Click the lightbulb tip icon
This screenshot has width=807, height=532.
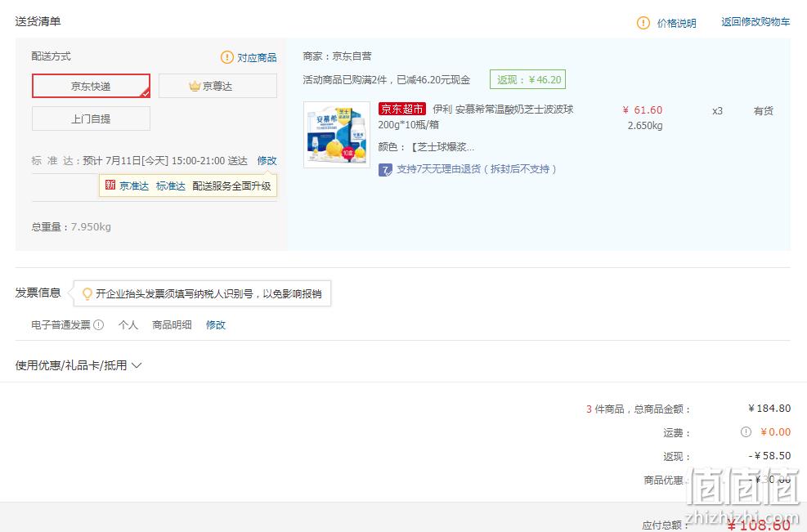click(87, 293)
